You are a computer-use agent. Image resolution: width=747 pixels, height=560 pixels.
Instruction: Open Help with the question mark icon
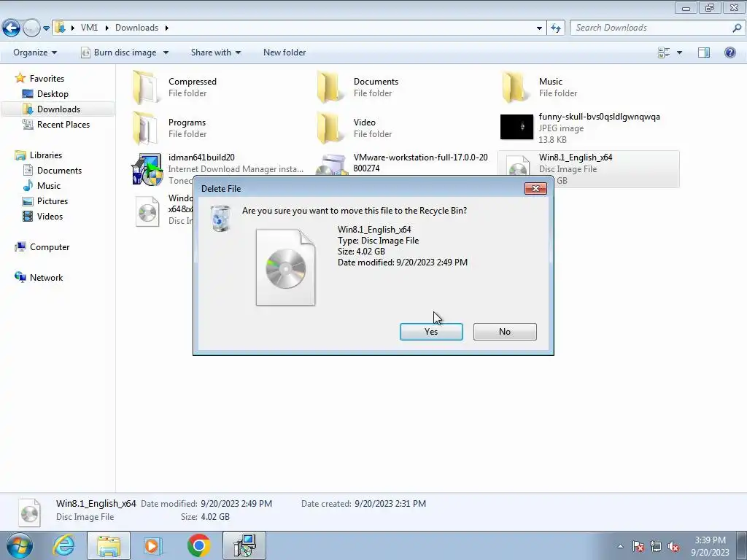click(x=729, y=52)
